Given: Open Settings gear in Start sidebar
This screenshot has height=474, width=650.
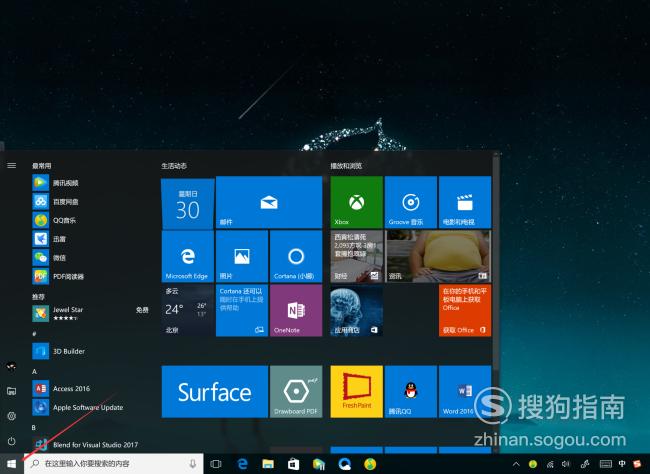Looking at the screenshot, I should coord(12,416).
